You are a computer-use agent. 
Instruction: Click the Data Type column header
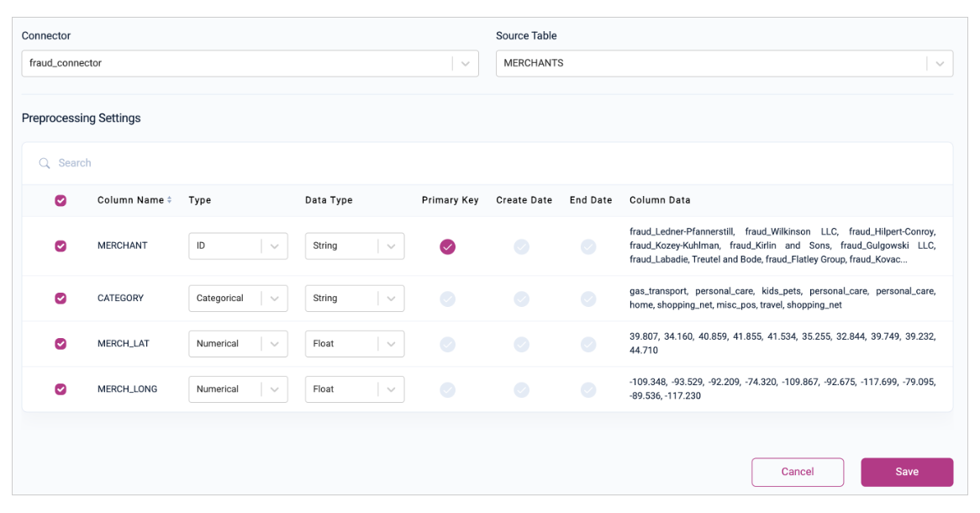pyautogui.click(x=329, y=200)
